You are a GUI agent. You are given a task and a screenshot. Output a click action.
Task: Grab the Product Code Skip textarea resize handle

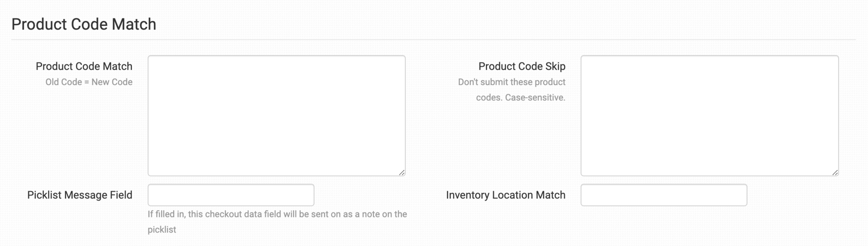pos(835,173)
